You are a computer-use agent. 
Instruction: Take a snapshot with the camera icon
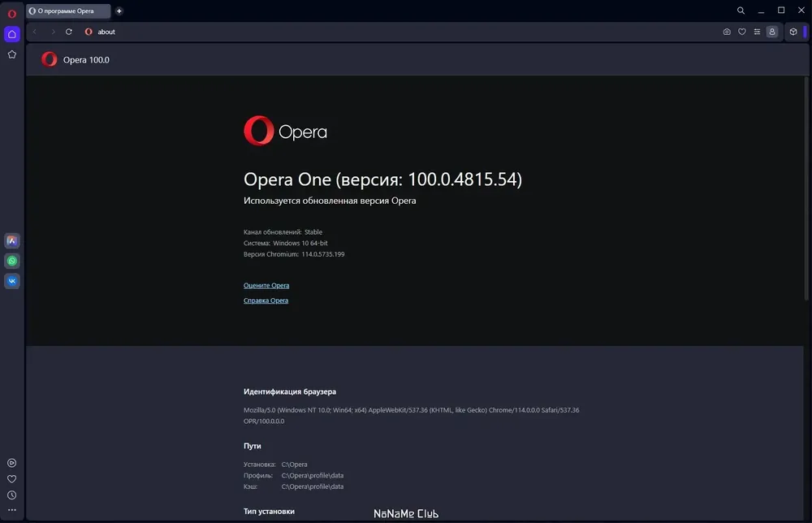727,32
